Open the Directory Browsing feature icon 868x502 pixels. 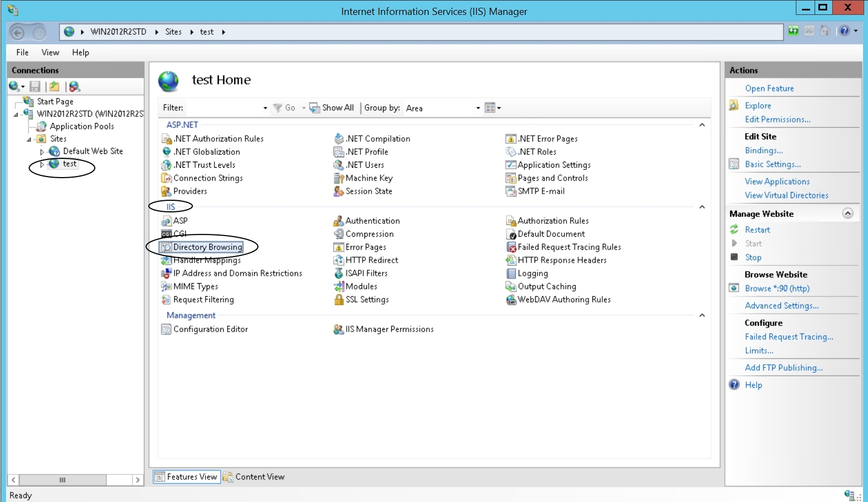[x=166, y=247]
